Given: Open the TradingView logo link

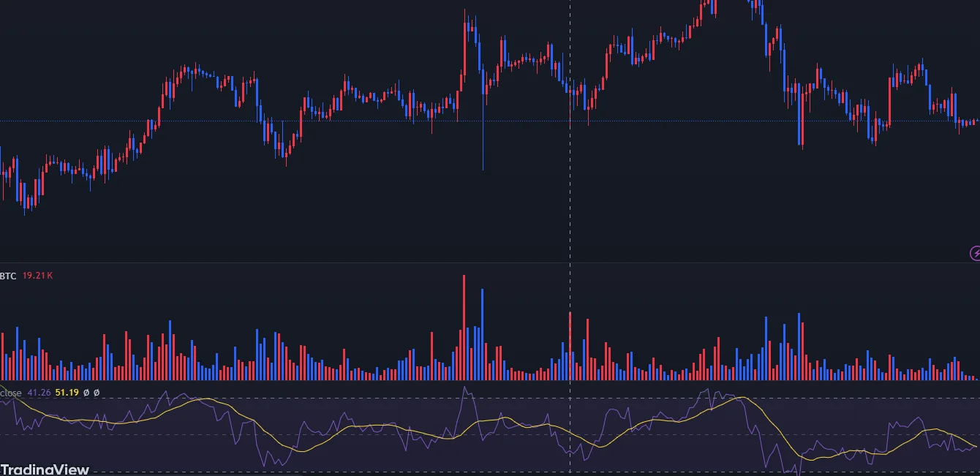Looking at the screenshot, I should (44, 469).
